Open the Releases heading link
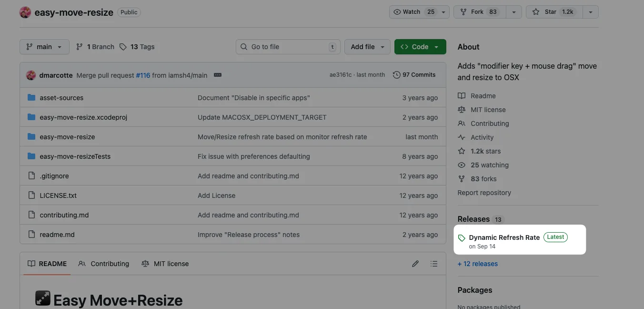 pos(473,219)
